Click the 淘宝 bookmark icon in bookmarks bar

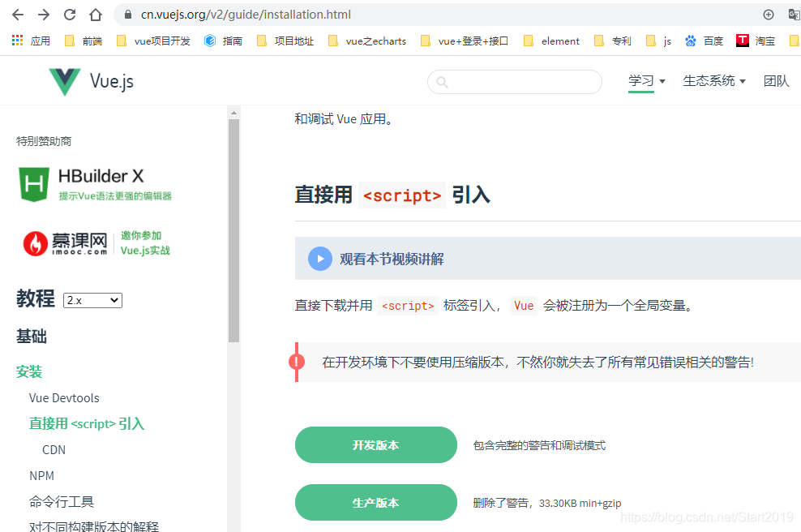pyautogui.click(x=743, y=41)
